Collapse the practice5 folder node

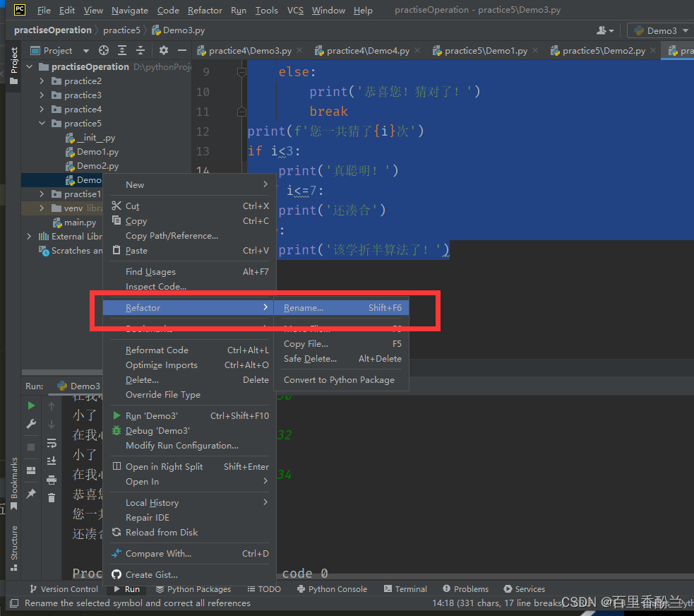pyautogui.click(x=42, y=124)
